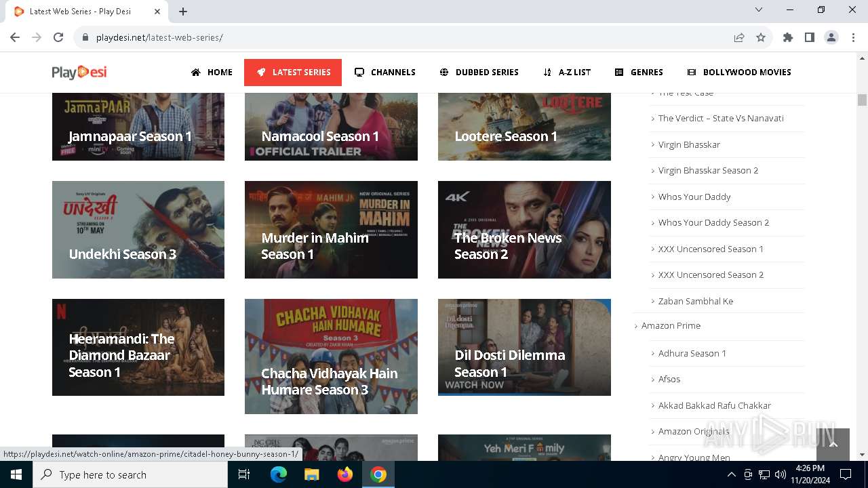
Task: Open The Verdict – State Vs Nanavati link
Action: point(721,118)
